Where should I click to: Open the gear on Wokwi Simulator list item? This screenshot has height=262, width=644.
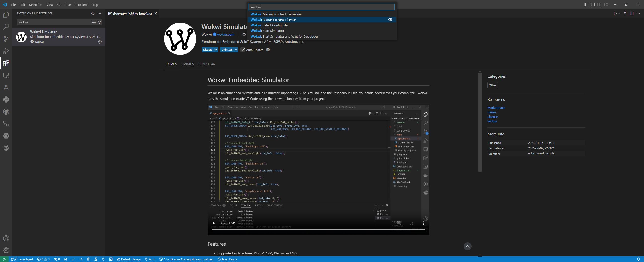[x=100, y=42]
